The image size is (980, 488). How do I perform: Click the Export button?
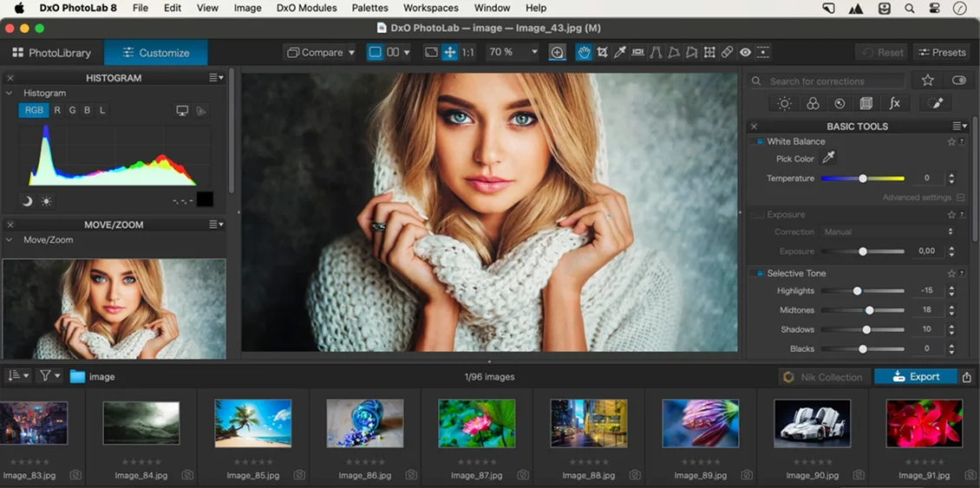(916, 377)
